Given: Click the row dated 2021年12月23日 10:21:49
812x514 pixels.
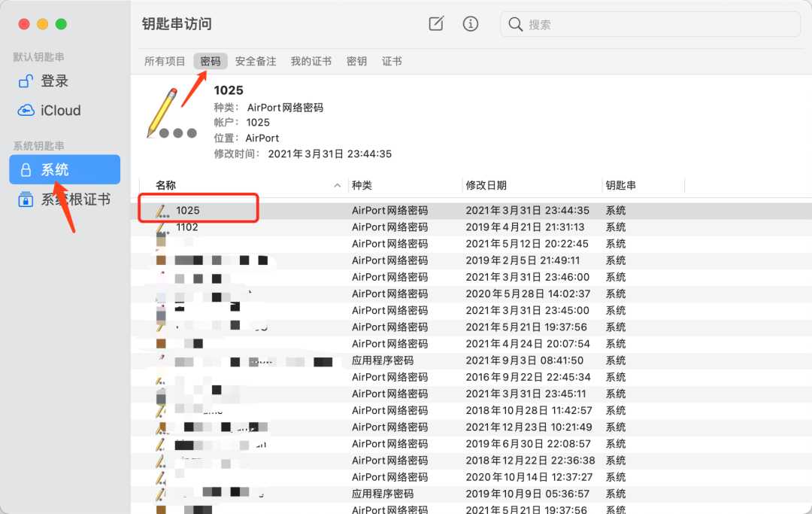Looking at the screenshot, I should [x=471, y=427].
